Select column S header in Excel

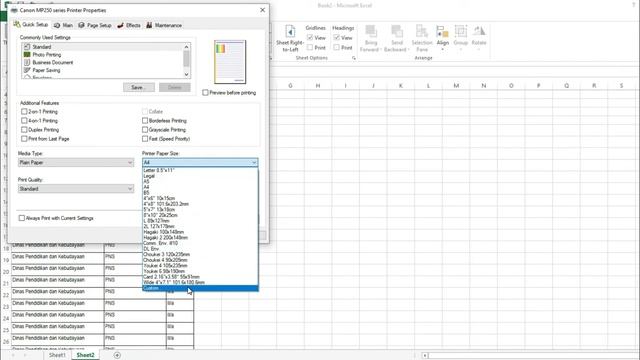click(x=621, y=86)
